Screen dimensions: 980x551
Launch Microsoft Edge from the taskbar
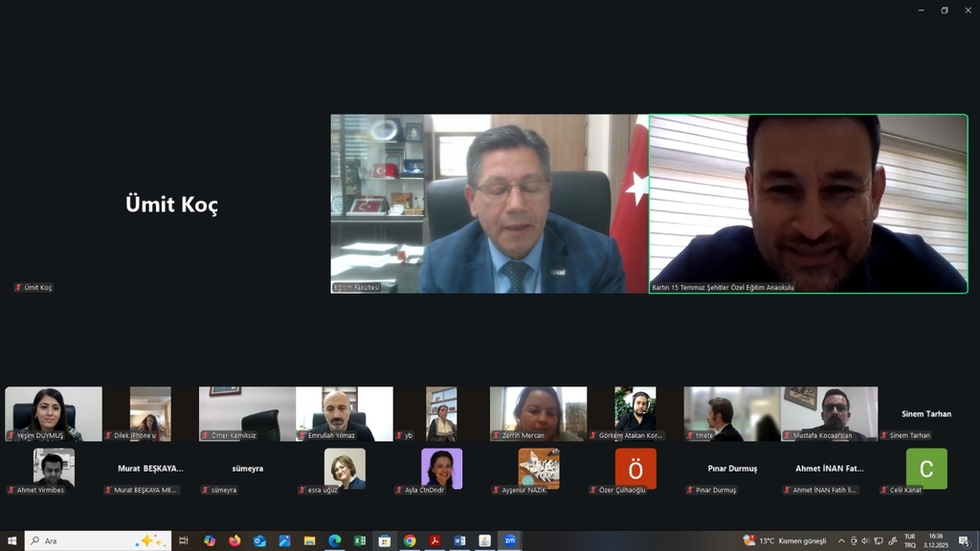[335, 540]
